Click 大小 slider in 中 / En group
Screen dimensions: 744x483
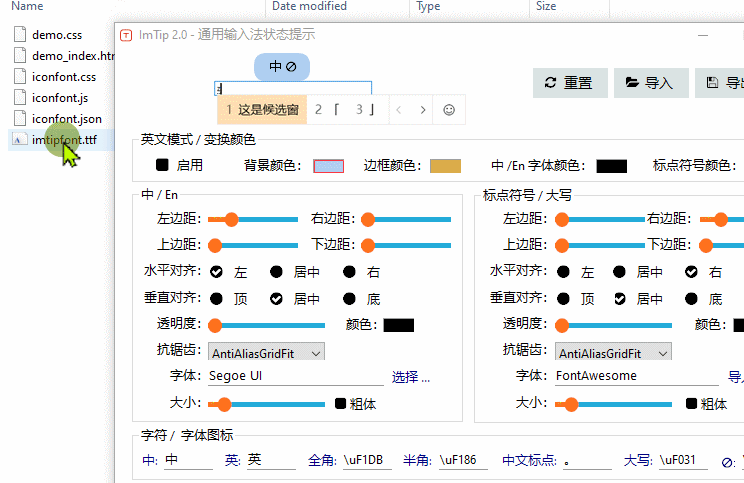coord(266,404)
